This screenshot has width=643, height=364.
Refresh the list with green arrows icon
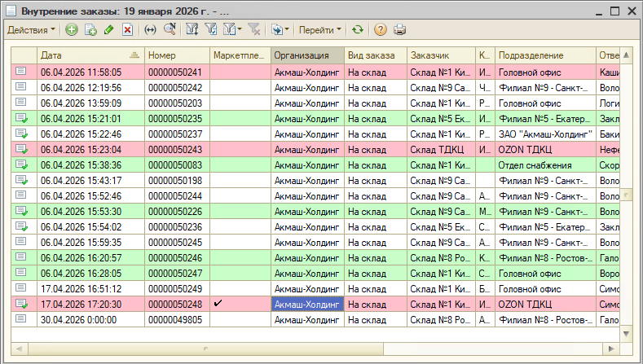click(358, 30)
